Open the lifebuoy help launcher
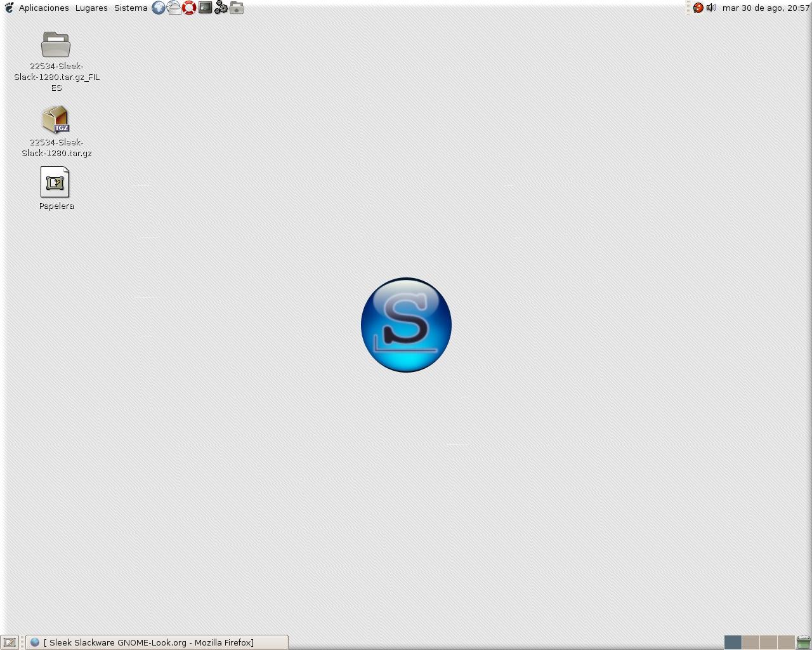The width and height of the screenshot is (812, 650). [x=189, y=8]
